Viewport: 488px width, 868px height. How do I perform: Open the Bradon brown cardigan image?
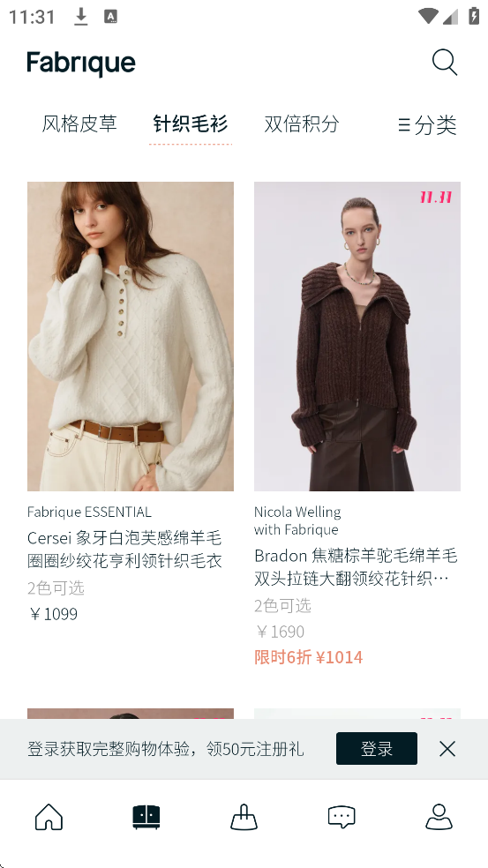click(357, 336)
